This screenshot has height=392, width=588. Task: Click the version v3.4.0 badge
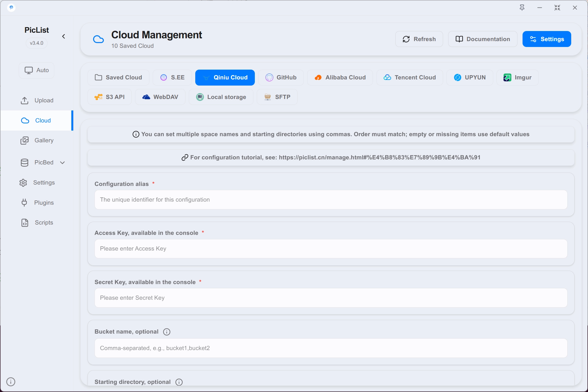tap(37, 43)
